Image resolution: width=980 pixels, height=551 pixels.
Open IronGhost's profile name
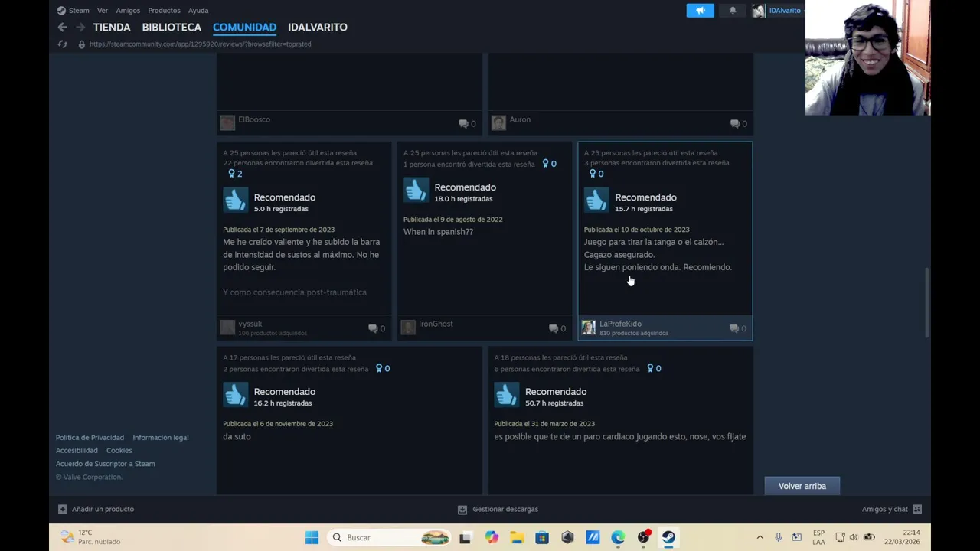(436, 324)
